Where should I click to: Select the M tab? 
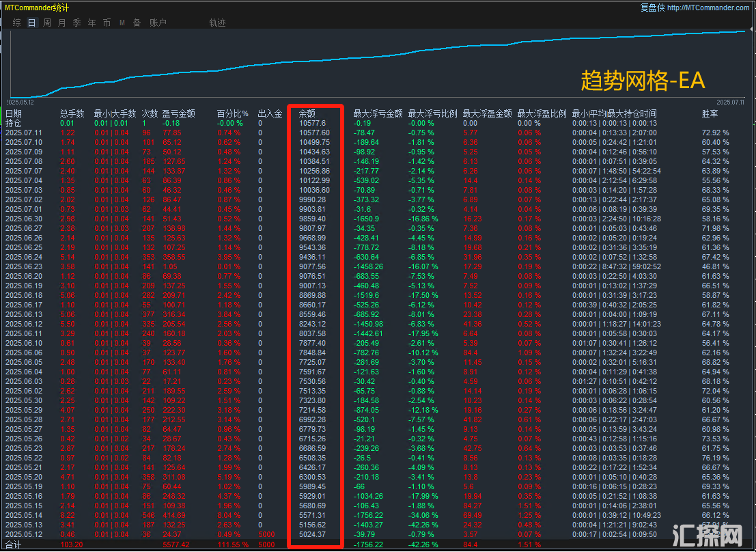(122, 23)
